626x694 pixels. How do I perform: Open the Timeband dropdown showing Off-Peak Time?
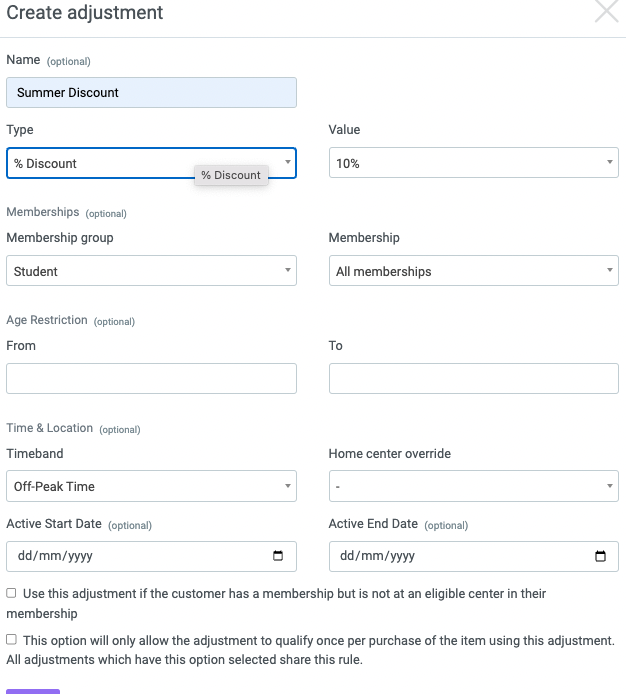(x=151, y=486)
